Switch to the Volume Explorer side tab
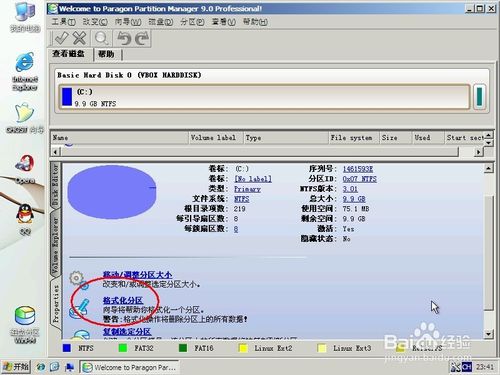 [x=55, y=244]
